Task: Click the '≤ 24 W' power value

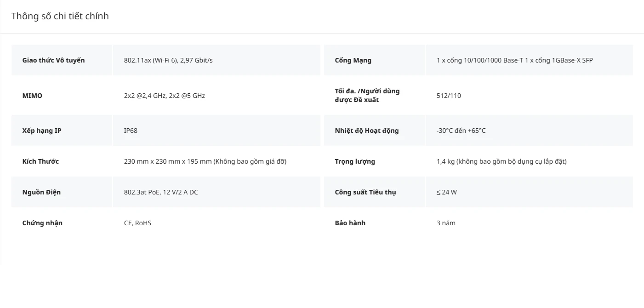Action: coord(447,192)
